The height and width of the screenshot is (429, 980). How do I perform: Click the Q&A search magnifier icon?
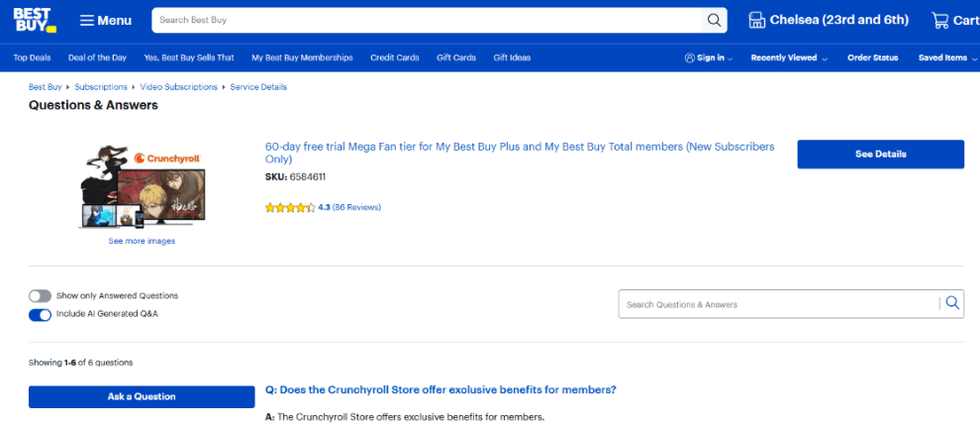click(x=952, y=303)
